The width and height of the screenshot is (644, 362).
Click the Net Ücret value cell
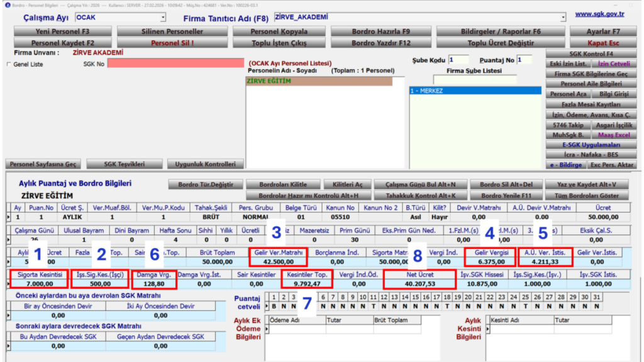419,284
